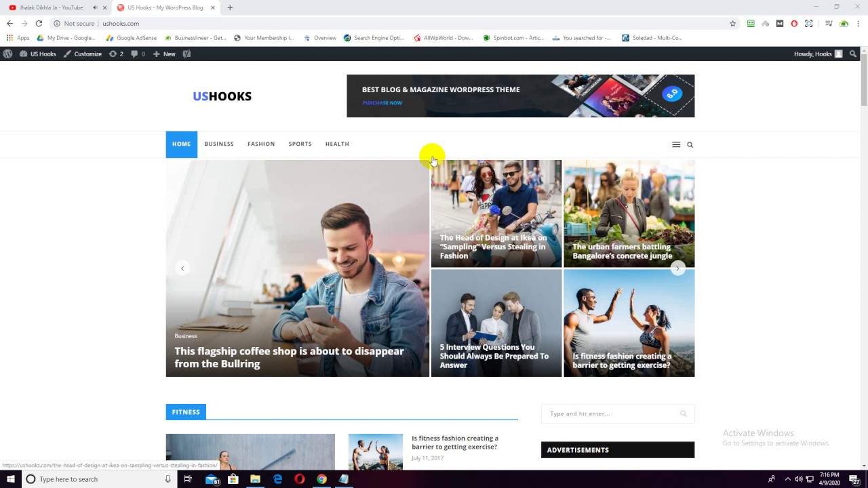Open Head of Design at Ikea article
868x488 pixels.
coord(493,247)
